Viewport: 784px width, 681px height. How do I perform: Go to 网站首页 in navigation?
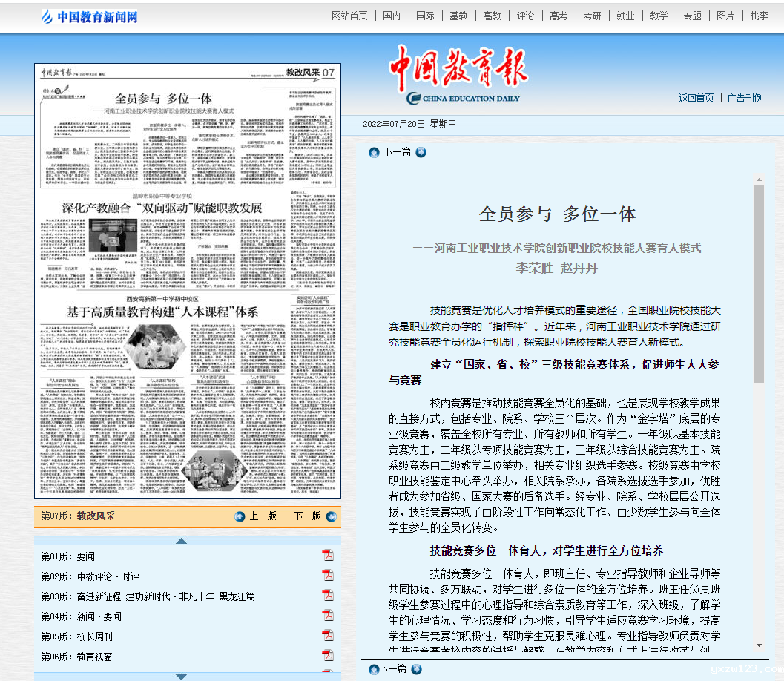pos(349,16)
